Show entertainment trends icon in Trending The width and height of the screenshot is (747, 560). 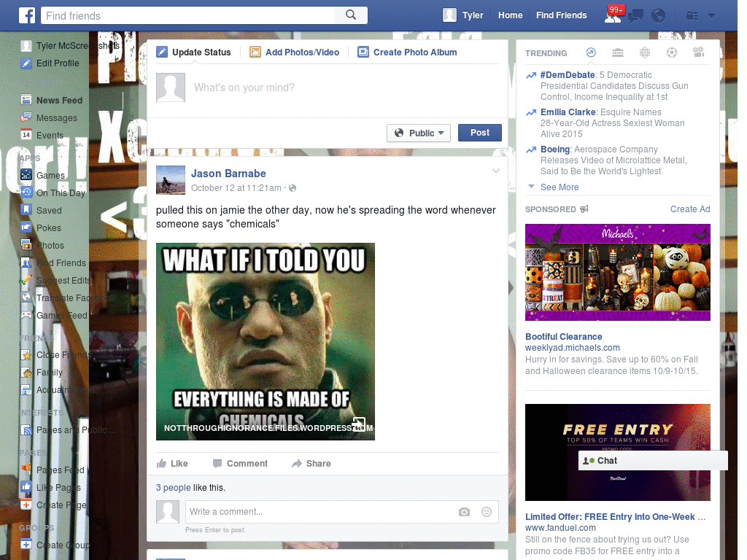click(x=698, y=52)
